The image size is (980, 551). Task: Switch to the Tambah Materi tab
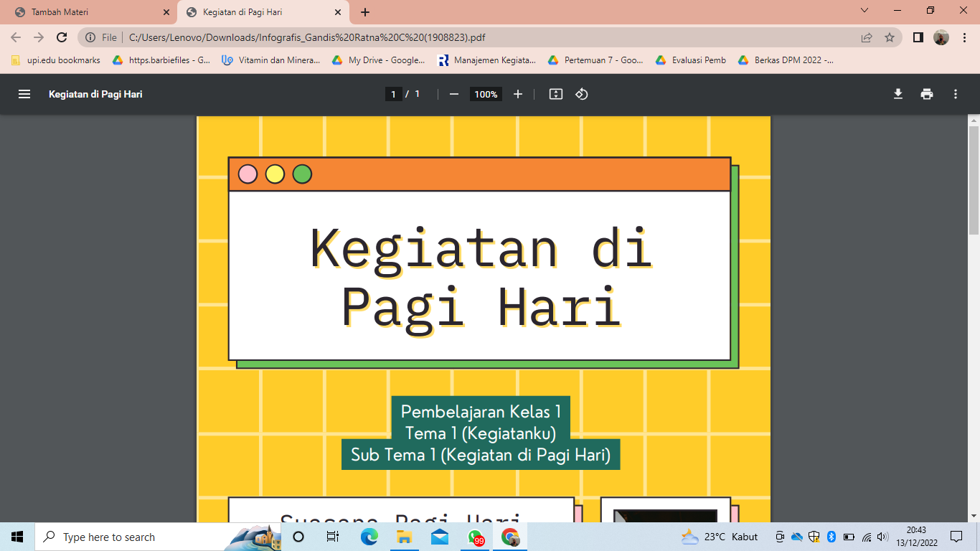(x=86, y=12)
